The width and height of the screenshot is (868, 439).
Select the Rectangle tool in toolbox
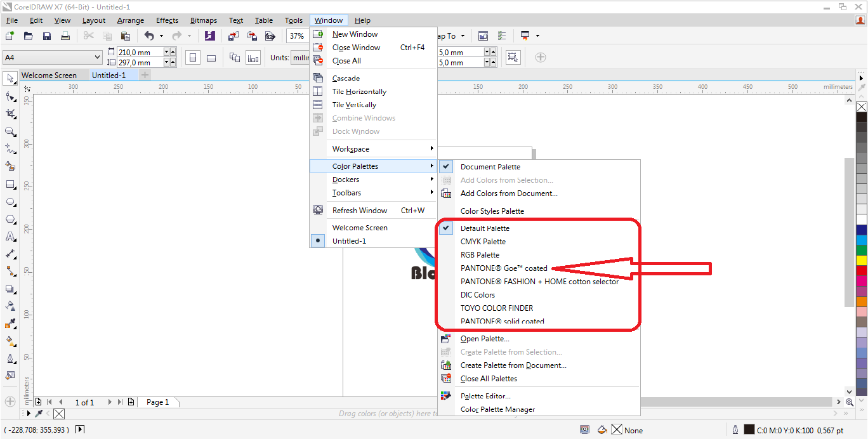[x=10, y=185]
